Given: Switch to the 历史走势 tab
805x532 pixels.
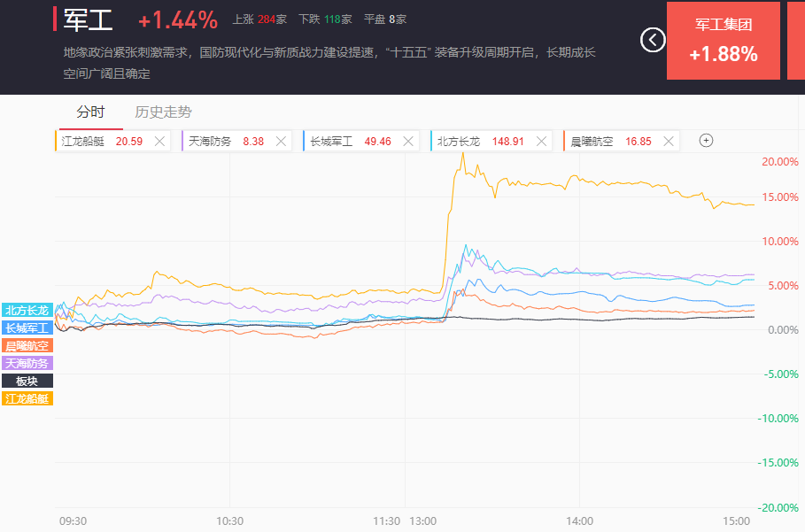Looking at the screenshot, I should tap(163, 112).
